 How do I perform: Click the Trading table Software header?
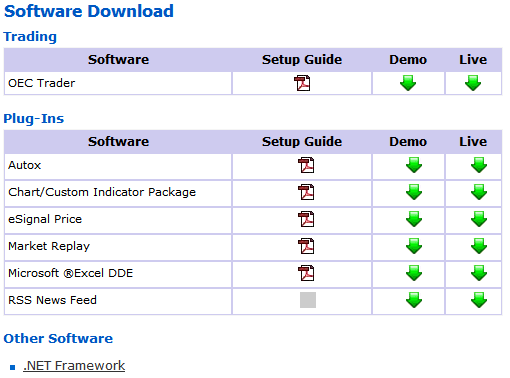(118, 60)
